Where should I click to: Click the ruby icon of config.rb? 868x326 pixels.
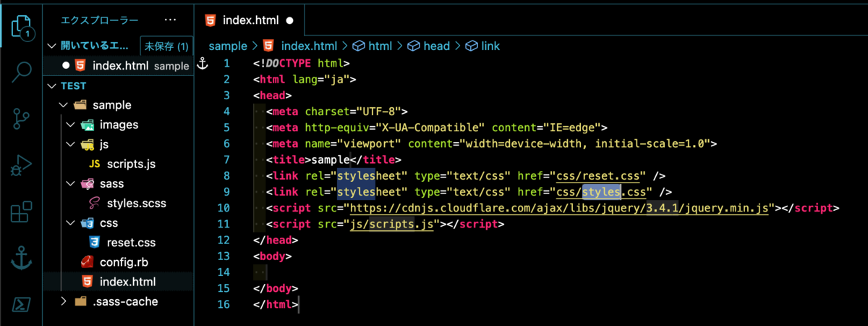tap(87, 262)
